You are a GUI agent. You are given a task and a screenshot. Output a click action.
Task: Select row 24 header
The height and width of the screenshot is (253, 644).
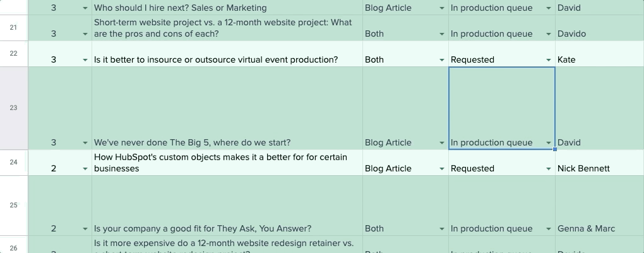pyautogui.click(x=13, y=163)
